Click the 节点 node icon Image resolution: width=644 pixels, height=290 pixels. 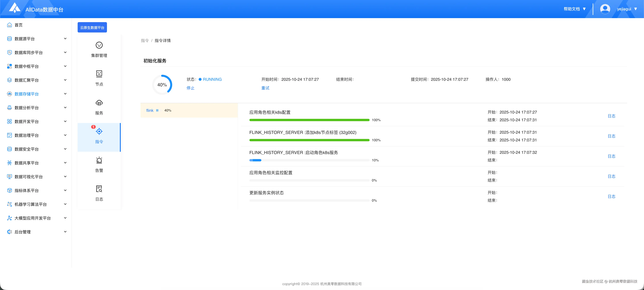(x=99, y=74)
